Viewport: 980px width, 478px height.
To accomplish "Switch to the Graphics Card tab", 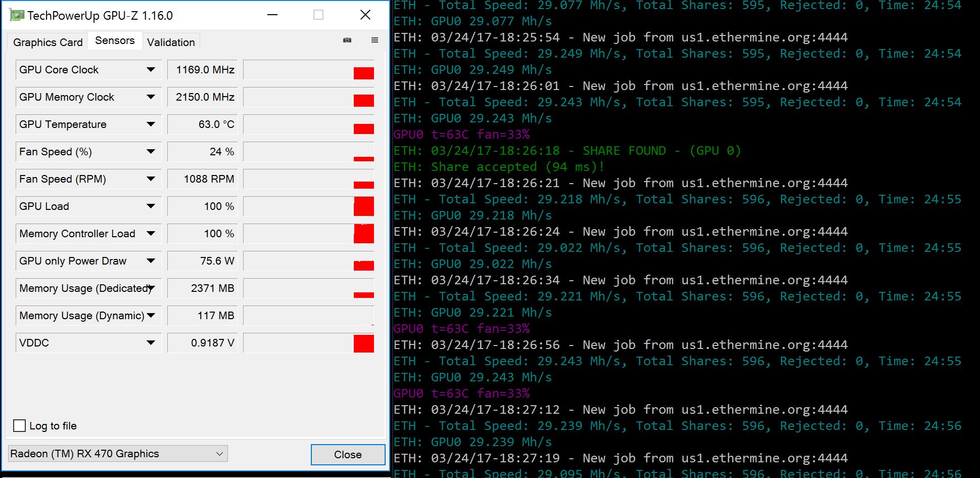I will (48, 42).
